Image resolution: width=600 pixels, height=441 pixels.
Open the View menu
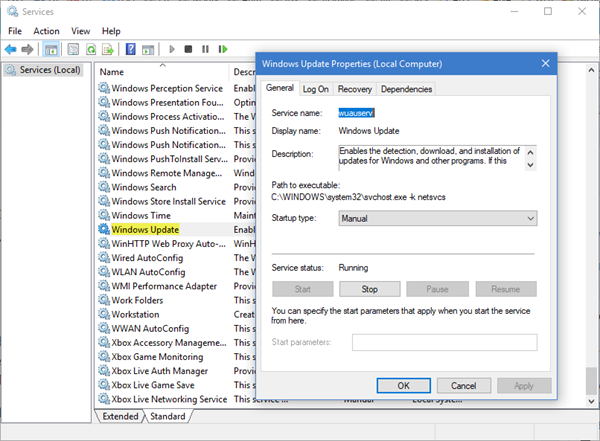pos(80,31)
